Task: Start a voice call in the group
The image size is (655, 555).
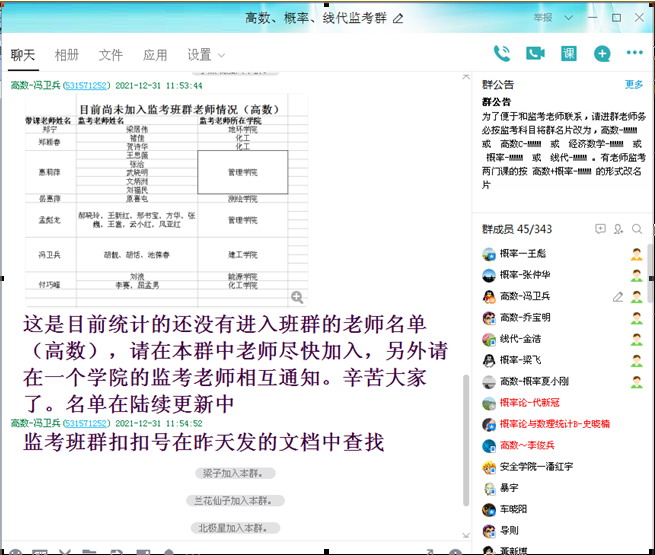Action: [502, 54]
